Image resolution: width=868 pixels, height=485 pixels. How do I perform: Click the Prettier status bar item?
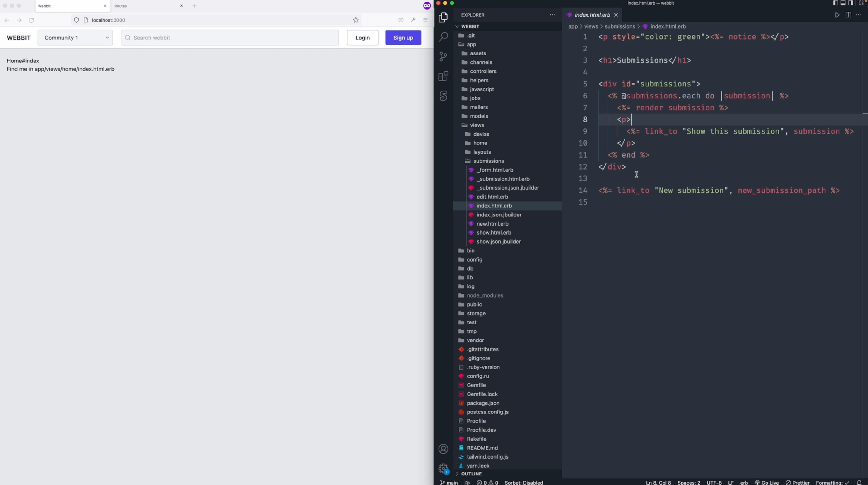797,482
